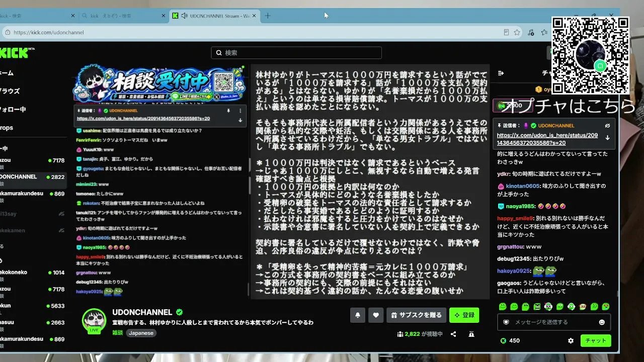The height and width of the screenshot is (362, 644).
Task: Click username kinotan0605 in chat panel
Action: click(522, 186)
